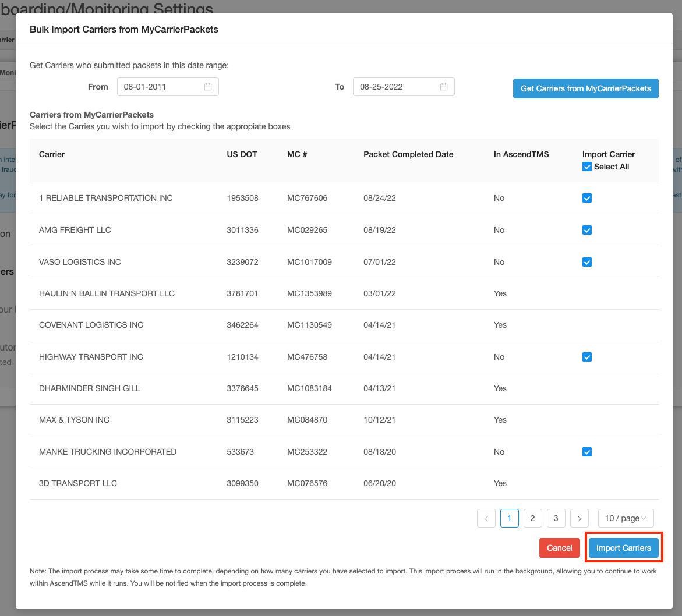This screenshot has height=616, width=682.
Task: Uncheck import for AMG FREIGHT LLC
Action: (x=586, y=231)
